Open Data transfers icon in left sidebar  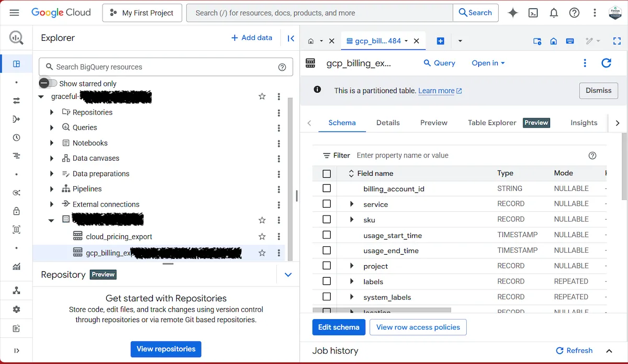(16, 100)
